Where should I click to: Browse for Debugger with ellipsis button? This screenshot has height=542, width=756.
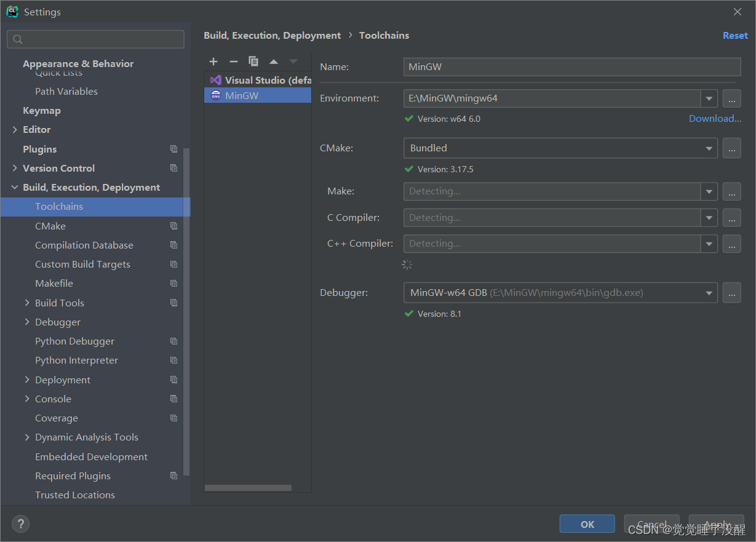[x=731, y=293]
